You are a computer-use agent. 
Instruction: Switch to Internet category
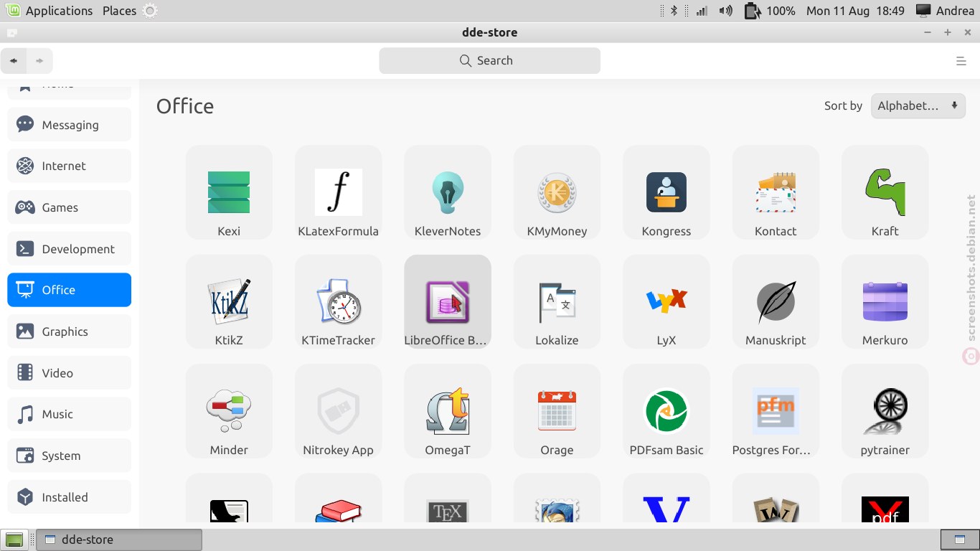tap(69, 166)
